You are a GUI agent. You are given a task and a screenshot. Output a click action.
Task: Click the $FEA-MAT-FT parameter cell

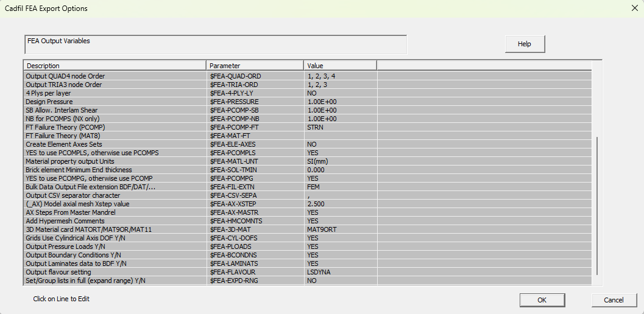(255, 136)
